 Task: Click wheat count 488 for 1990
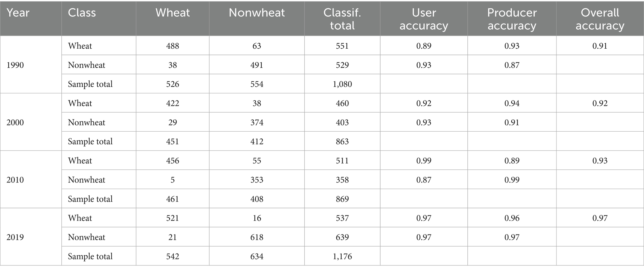pyautogui.click(x=173, y=46)
